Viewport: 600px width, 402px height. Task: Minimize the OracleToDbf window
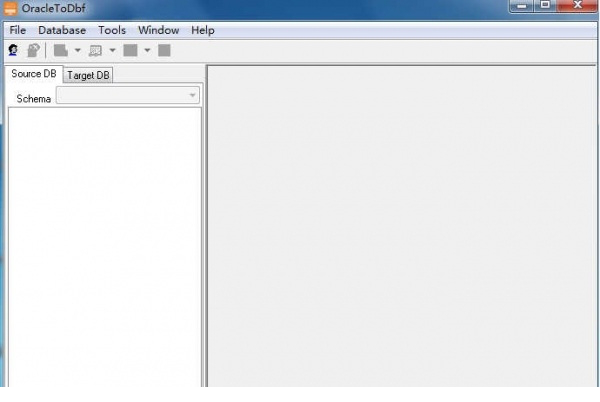point(521,6)
